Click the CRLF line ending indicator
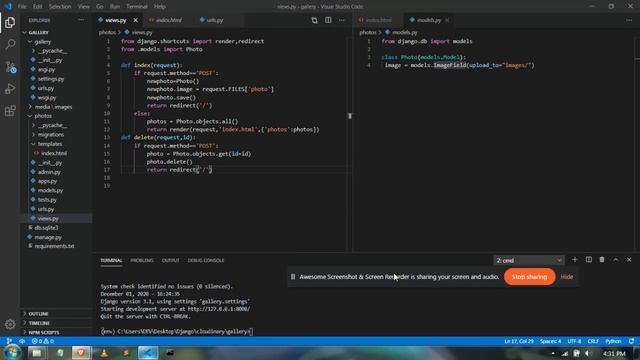This screenshot has width=640, height=360. coord(593,341)
